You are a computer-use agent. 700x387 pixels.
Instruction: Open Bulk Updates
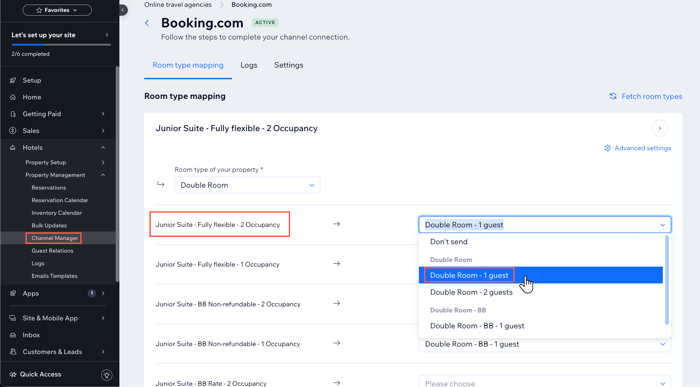pyautogui.click(x=49, y=225)
